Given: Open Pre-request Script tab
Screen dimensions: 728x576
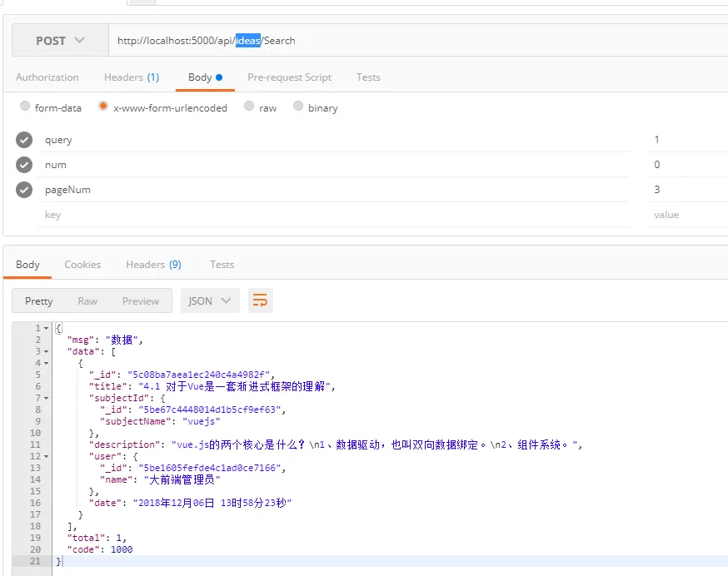Looking at the screenshot, I should (289, 77).
